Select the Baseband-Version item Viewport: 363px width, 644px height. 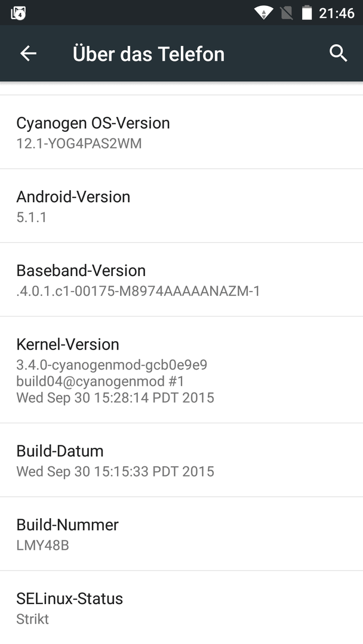click(181, 280)
